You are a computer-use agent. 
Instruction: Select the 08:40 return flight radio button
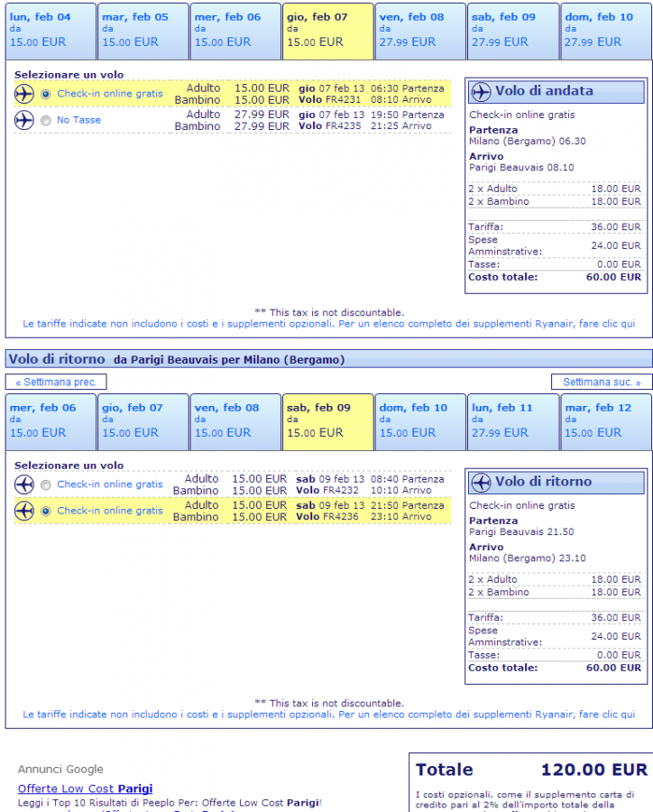46,485
